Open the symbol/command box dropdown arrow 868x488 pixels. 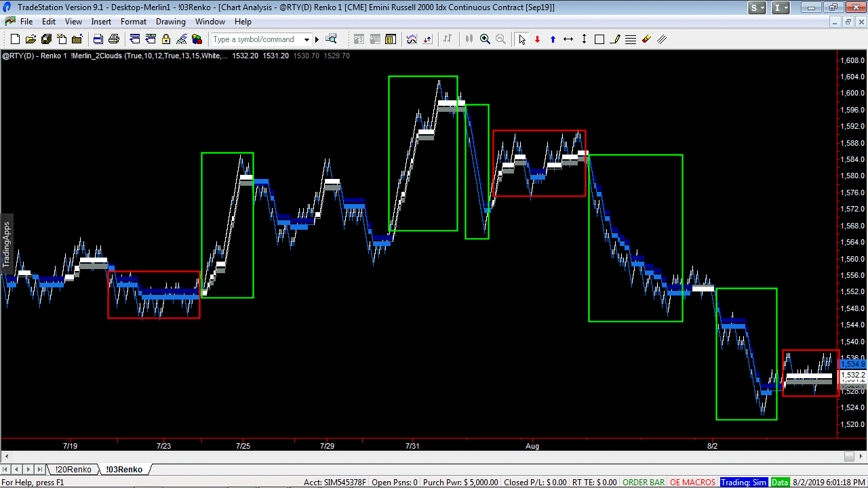pyautogui.click(x=307, y=39)
